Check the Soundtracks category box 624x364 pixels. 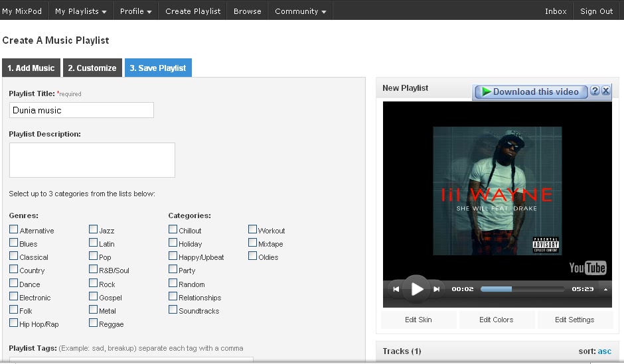[173, 310]
